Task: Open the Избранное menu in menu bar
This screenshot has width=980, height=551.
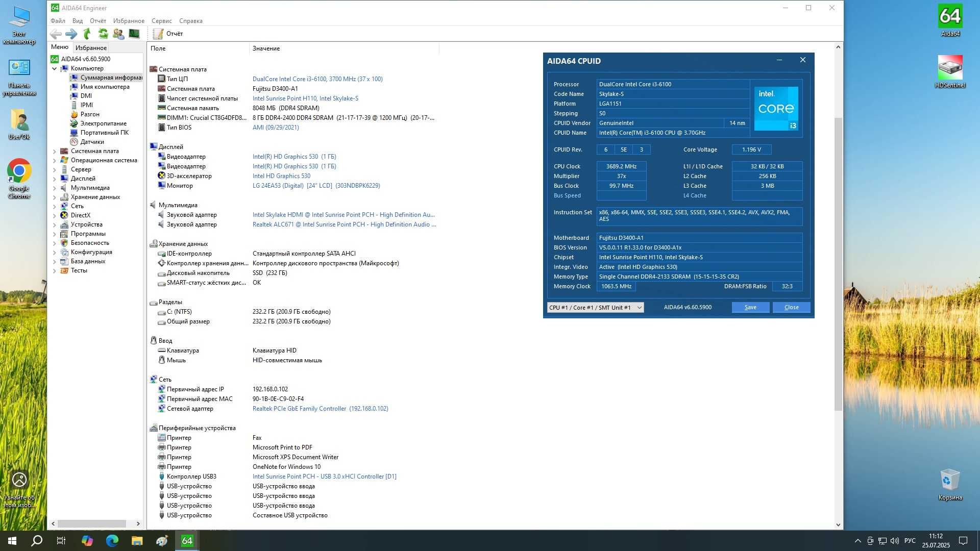Action: tap(129, 21)
